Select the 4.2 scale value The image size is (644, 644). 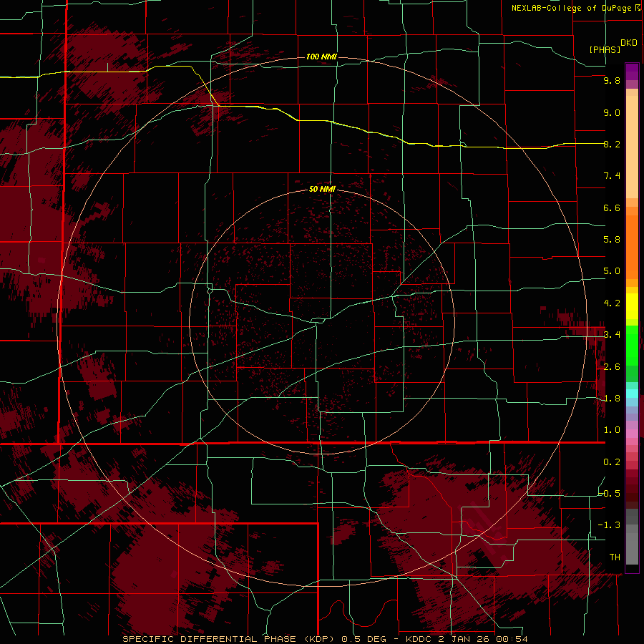click(612, 303)
